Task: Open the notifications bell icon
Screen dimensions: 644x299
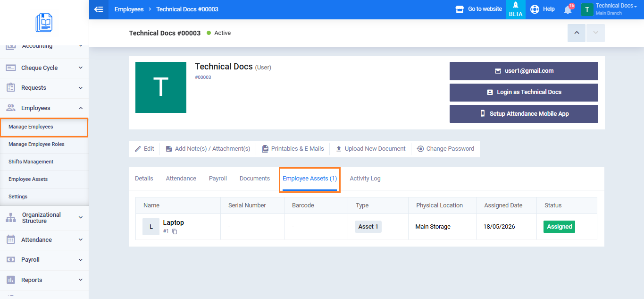Action: click(x=568, y=9)
